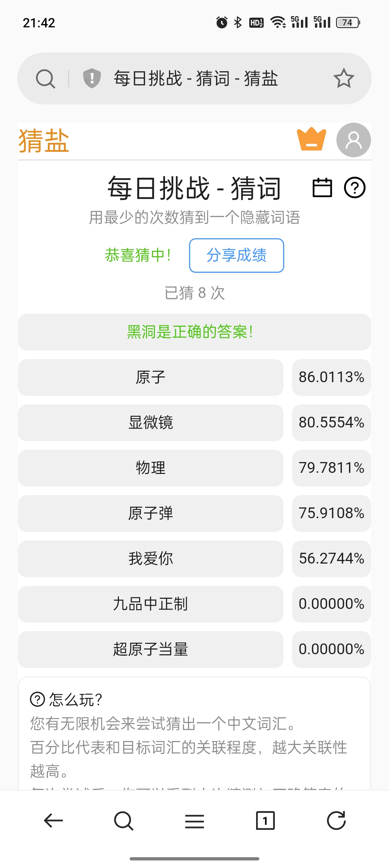Open the orange crown ranking icon
Image resolution: width=389 pixels, height=868 pixels.
coord(312,139)
